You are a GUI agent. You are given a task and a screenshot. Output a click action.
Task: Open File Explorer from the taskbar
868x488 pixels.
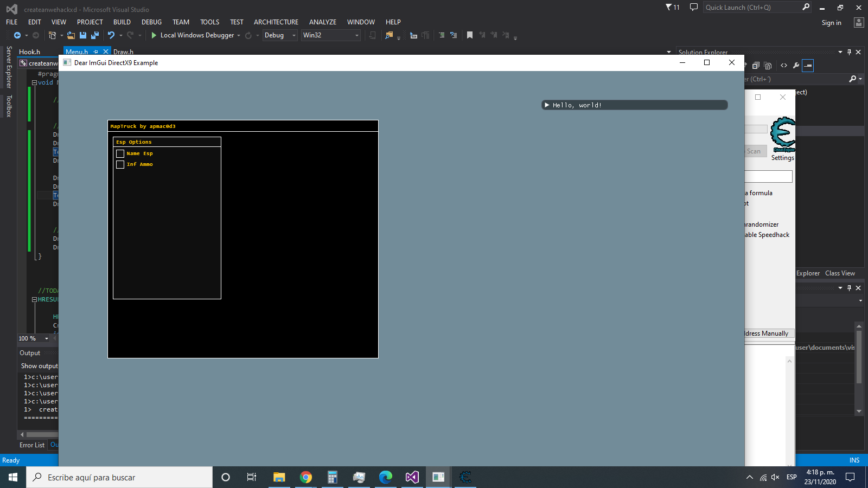pyautogui.click(x=279, y=477)
